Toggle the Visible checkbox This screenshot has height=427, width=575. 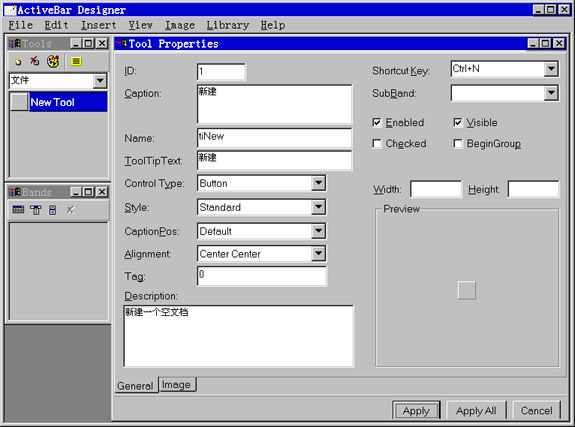point(458,123)
